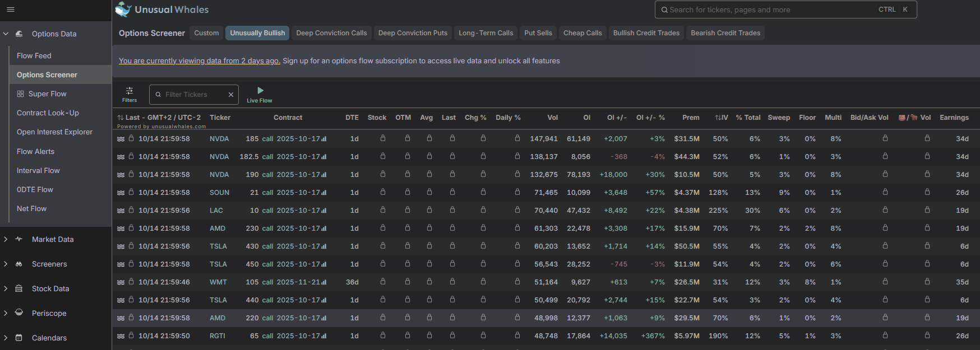The height and width of the screenshot is (350, 980).
Task: Start Live Flow playback
Action: pyautogui.click(x=260, y=91)
